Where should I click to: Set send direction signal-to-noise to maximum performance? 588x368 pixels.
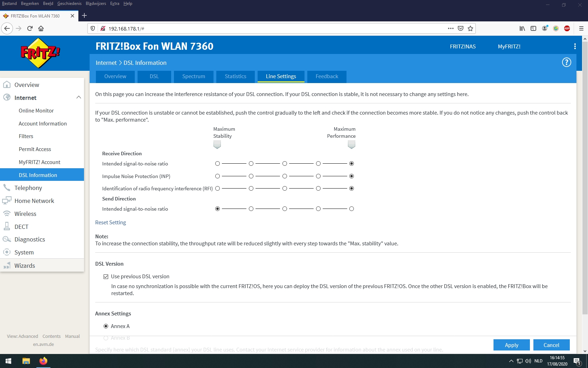pyautogui.click(x=351, y=209)
